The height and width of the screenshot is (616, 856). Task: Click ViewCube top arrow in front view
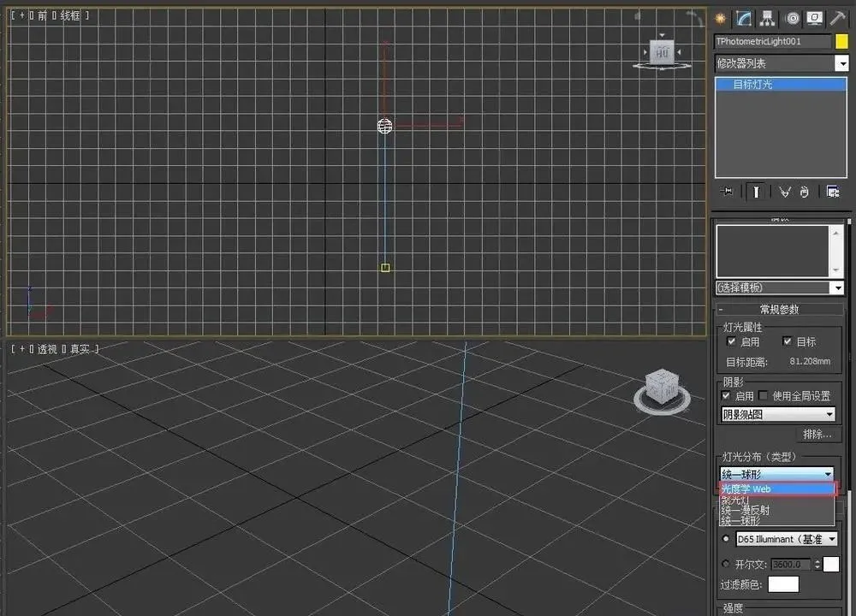[663, 36]
